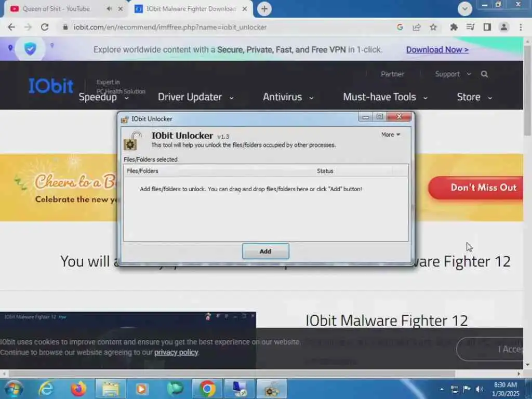Screen dimensions: 532x399
Task: Close the Queen of Shit YouTube tab
Action: (x=121, y=9)
